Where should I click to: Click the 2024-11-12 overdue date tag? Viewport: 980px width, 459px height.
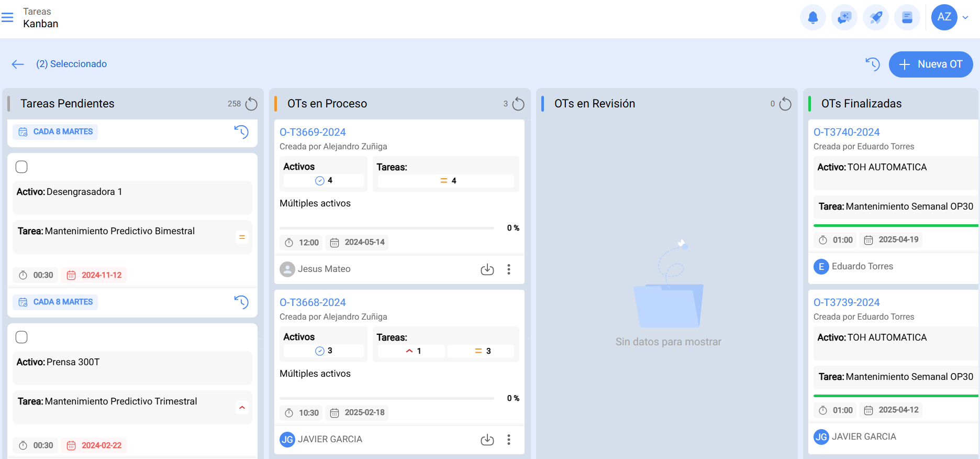click(x=94, y=275)
